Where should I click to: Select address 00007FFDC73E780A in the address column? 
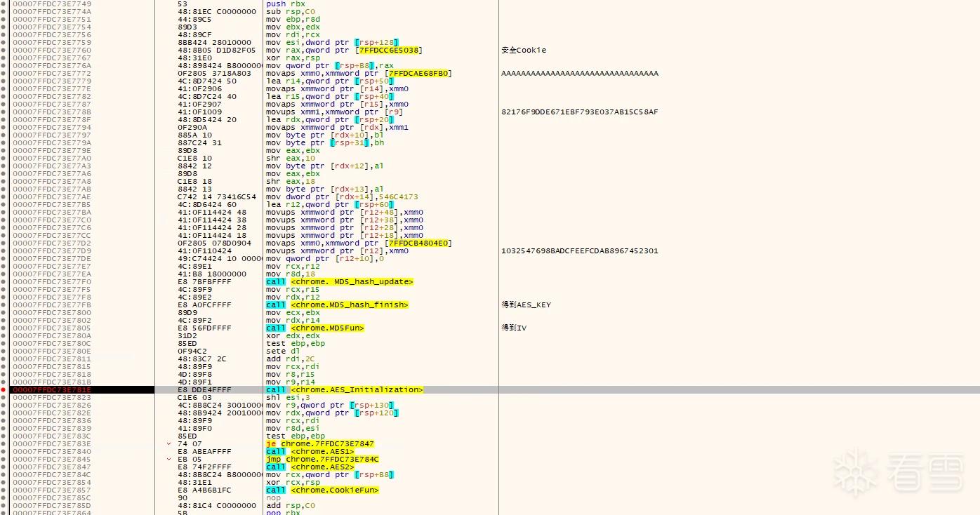tap(51, 335)
